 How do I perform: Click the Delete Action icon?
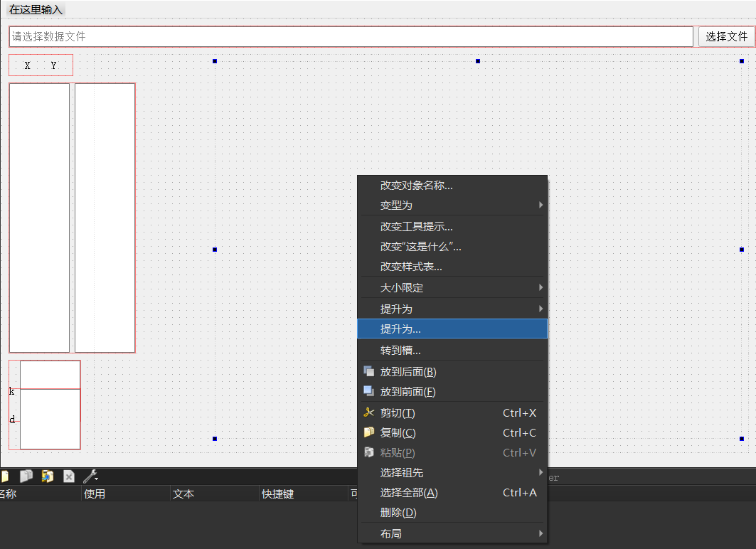pyautogui.click(x=68, y=476)
